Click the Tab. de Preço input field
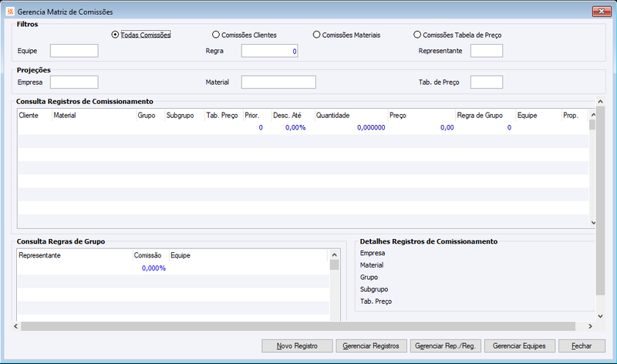This screenshot has height=364, width=617. (487, 83)
